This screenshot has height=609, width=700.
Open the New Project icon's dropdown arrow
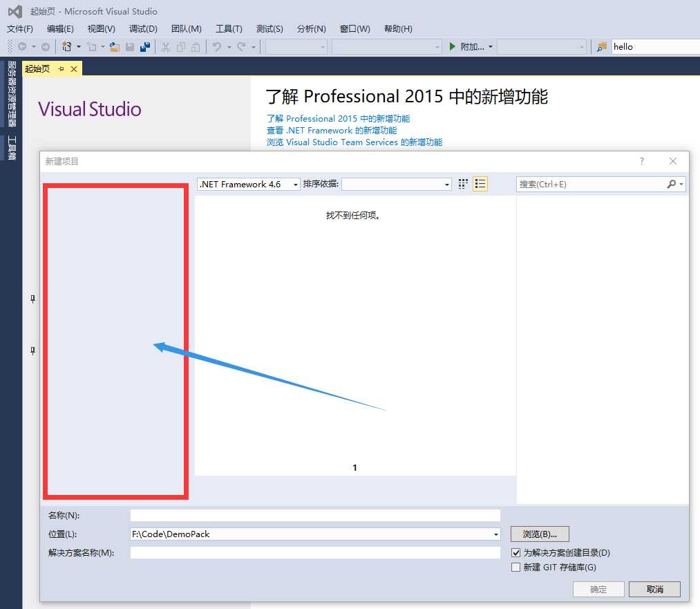click(79, 46)
